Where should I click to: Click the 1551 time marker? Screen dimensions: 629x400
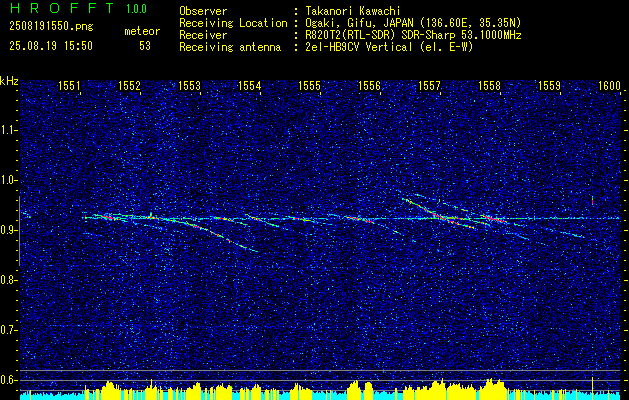[x=69, y=85]
